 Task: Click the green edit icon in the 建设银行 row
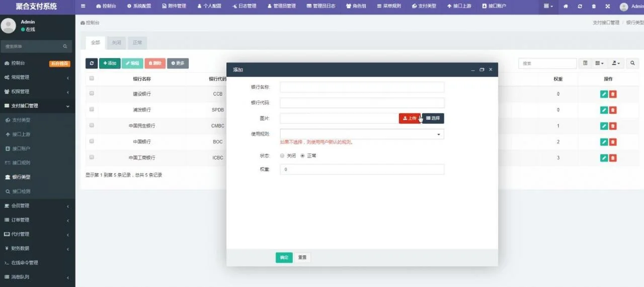604,94
